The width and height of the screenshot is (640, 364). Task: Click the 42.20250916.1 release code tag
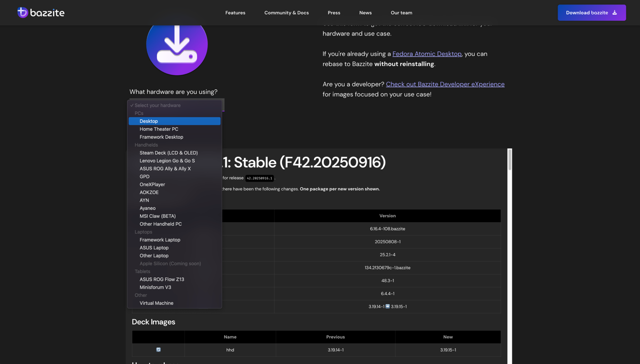tap(259, 178)
